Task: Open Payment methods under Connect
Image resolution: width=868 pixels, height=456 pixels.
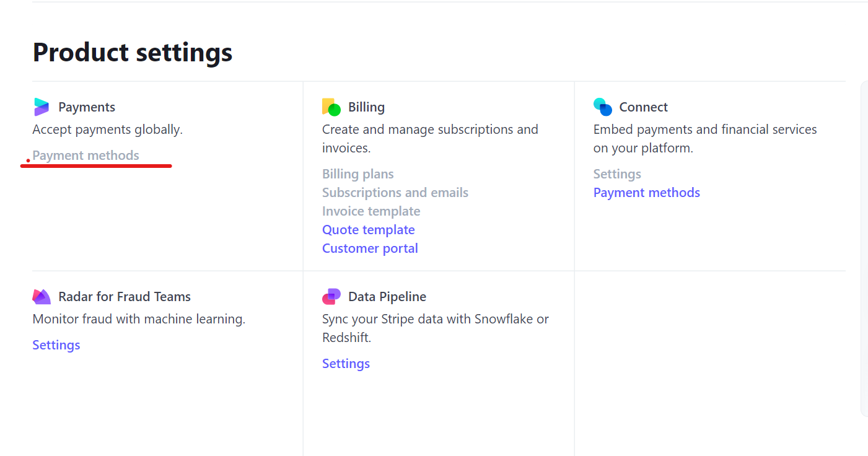Action: [x=646, y=193]
